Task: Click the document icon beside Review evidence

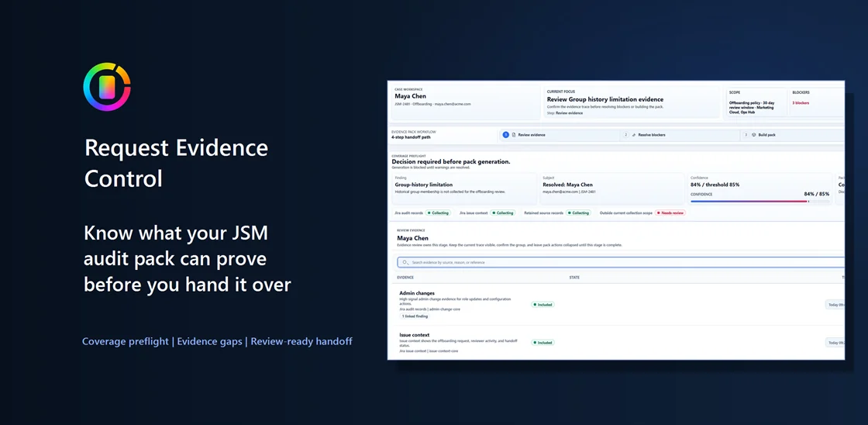Action: tap(514, 135)
